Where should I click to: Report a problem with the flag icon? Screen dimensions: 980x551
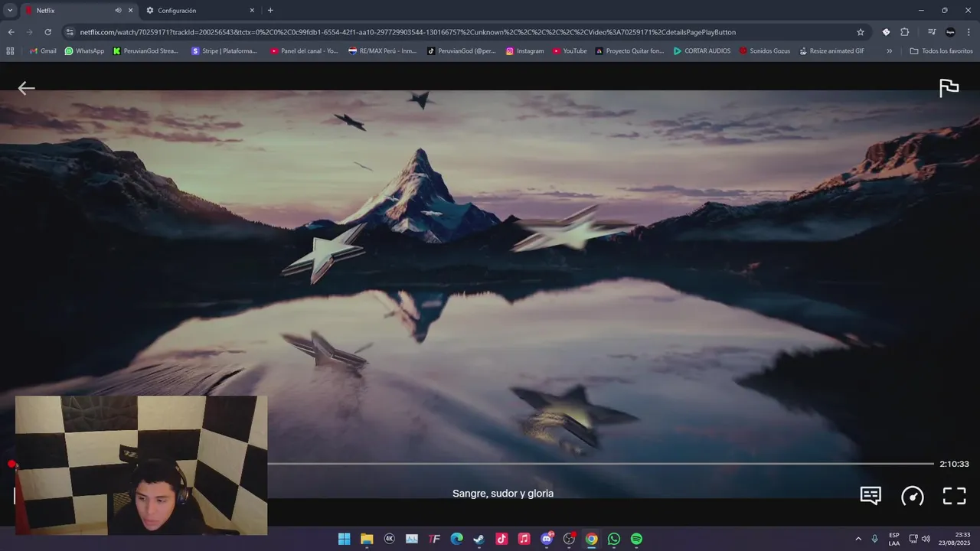click(x=949, y=88)
